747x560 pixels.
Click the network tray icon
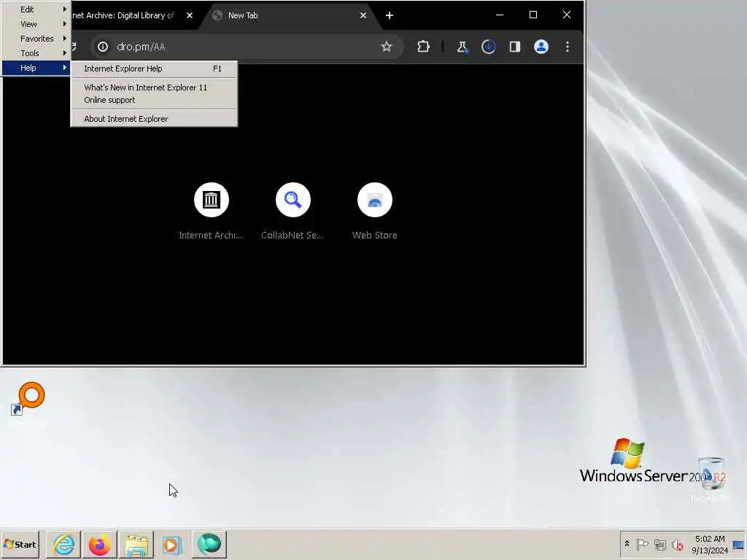659,544
